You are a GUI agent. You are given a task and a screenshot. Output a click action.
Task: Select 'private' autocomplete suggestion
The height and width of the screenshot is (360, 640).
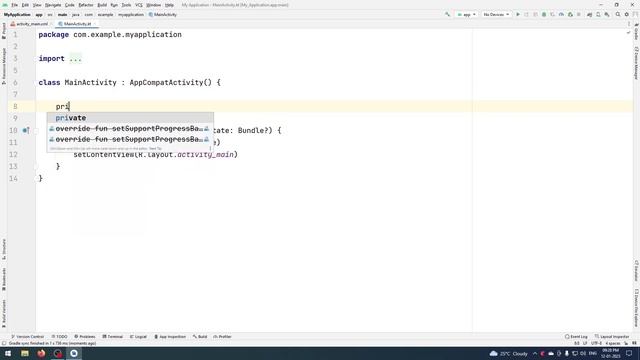(130, 118)
